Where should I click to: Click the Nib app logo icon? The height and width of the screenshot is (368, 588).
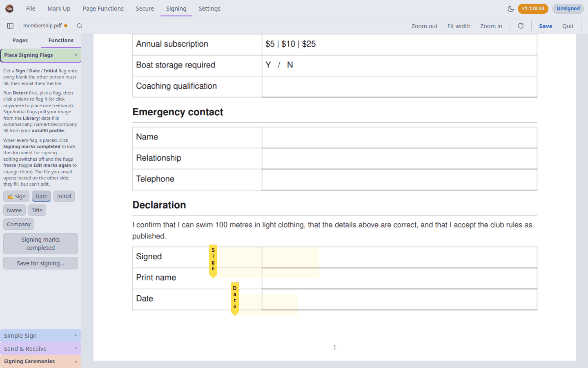(x=9, y=9)
